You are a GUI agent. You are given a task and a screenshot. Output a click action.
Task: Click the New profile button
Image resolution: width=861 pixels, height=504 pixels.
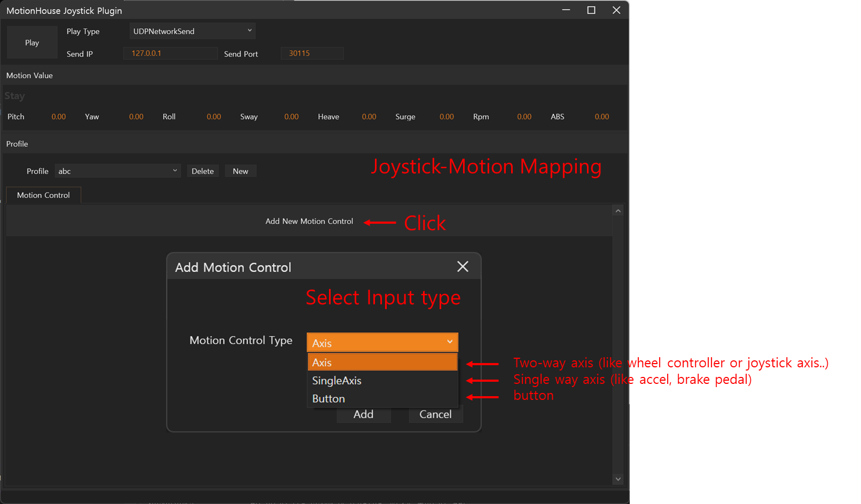[x=240, y=171]
